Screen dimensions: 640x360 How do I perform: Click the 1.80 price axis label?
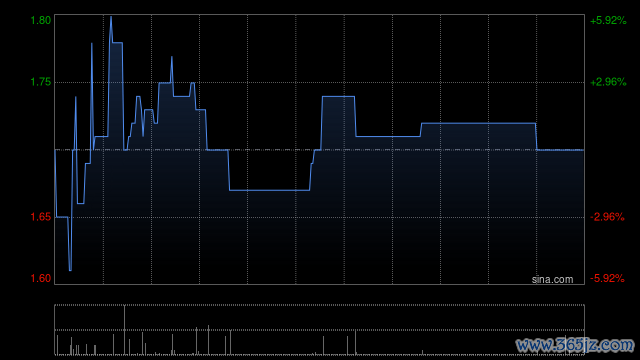(41, 20)
